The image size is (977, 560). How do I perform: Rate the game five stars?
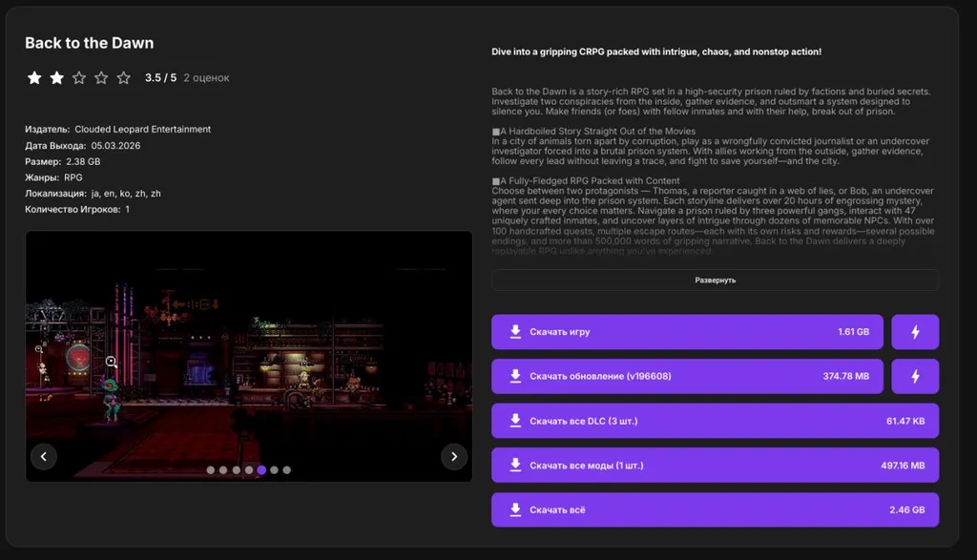click(123, 78)
